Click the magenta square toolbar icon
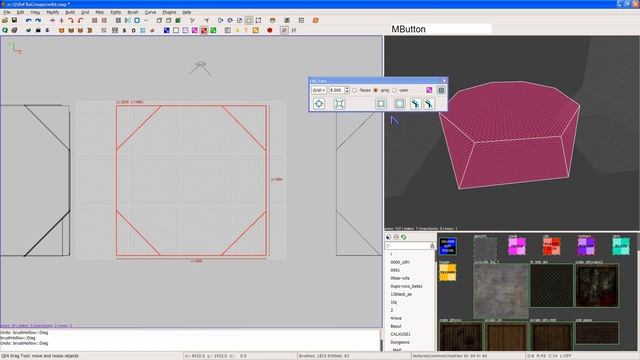Image resolution: width=640 pixels, height=360 pixels. pos(195,30)
